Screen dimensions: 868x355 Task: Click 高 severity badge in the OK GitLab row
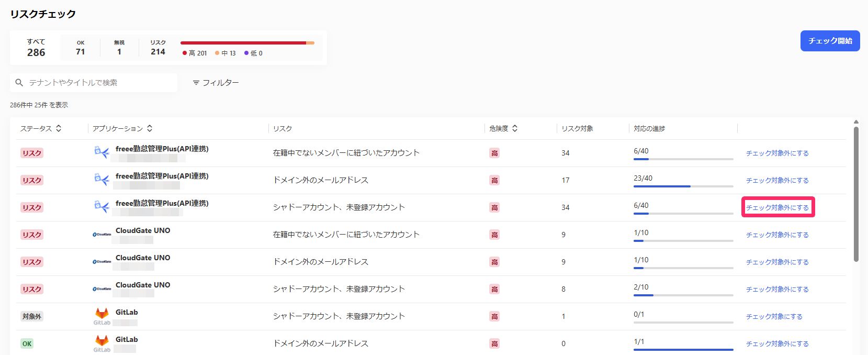point(494,343)
